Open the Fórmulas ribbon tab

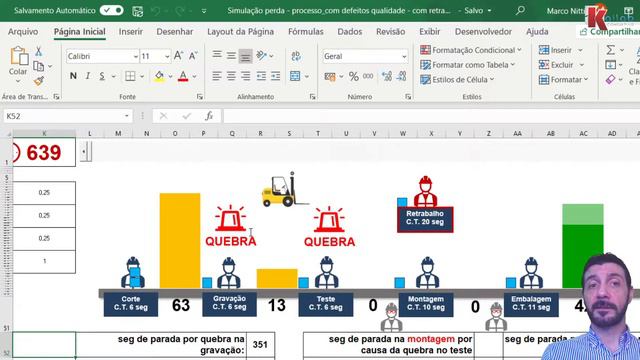coord(306,31)
